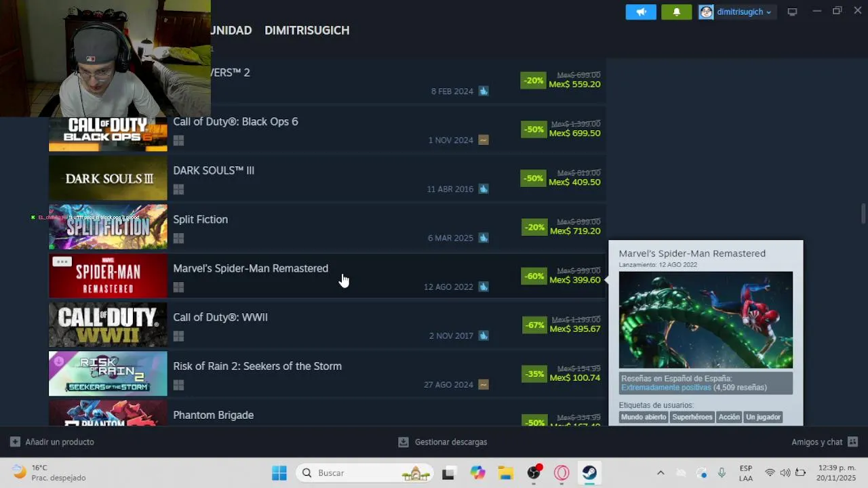Click the Mundo abierto tag
868x488 pixels.
click(x=644, y=417)
